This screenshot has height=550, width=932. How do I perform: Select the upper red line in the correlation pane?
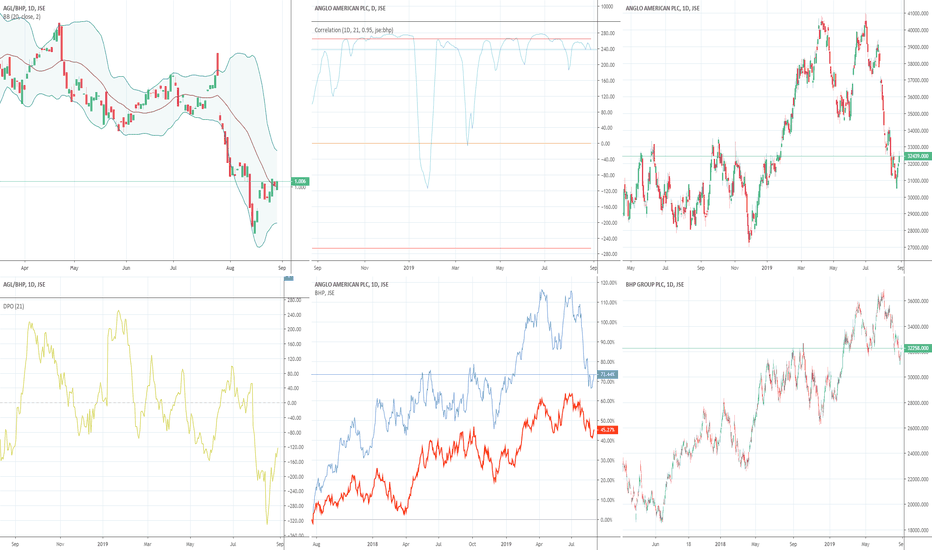click(x=452, y=39)
